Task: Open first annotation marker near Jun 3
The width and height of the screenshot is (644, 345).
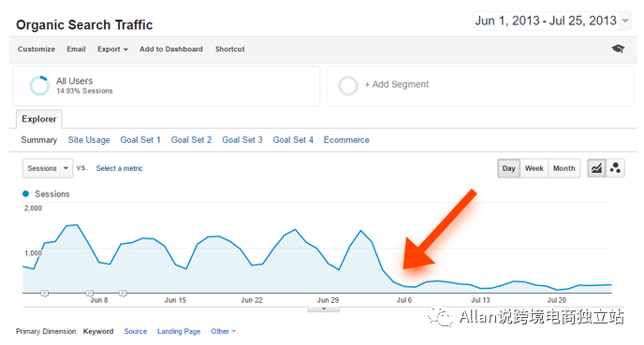Action: tap(44, 293)
